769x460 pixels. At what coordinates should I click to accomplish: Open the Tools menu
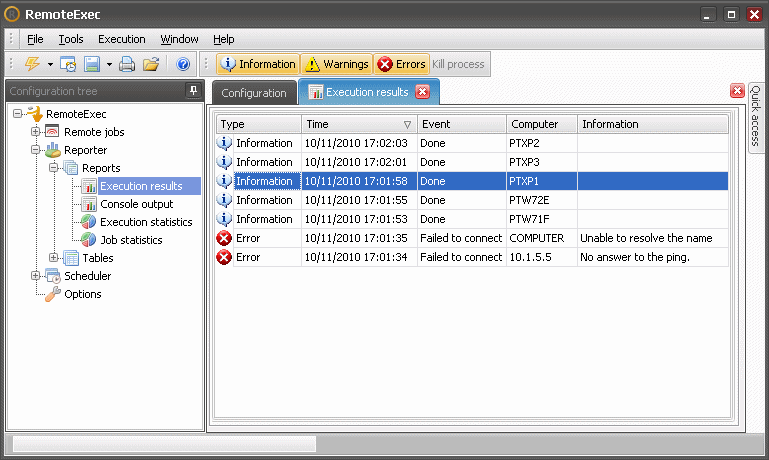point(71,39)
